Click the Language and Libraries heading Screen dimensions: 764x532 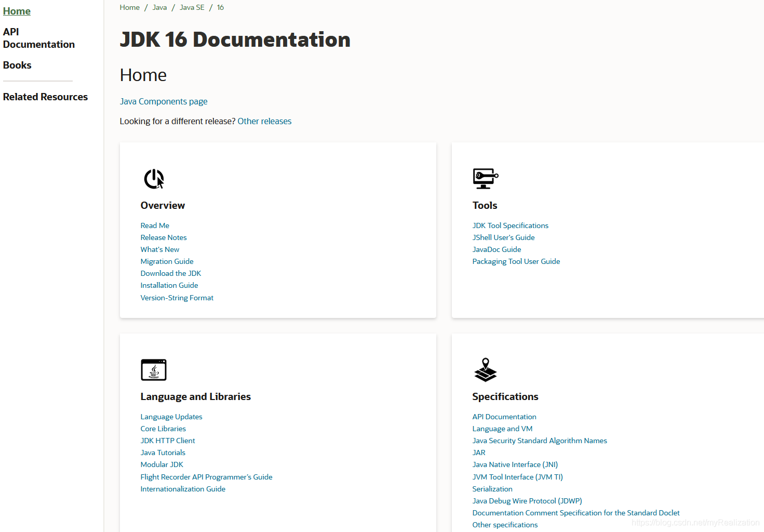[196, 396]
